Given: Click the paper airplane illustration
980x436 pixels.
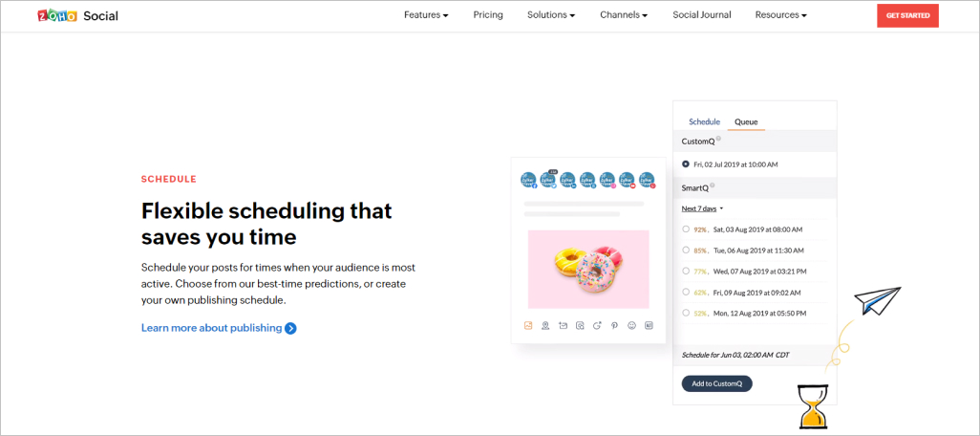Looking at the screenshot, I should click(x=878, y=299).
